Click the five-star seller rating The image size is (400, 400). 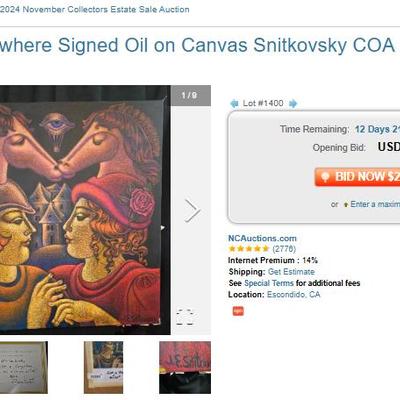coord(249,249)
